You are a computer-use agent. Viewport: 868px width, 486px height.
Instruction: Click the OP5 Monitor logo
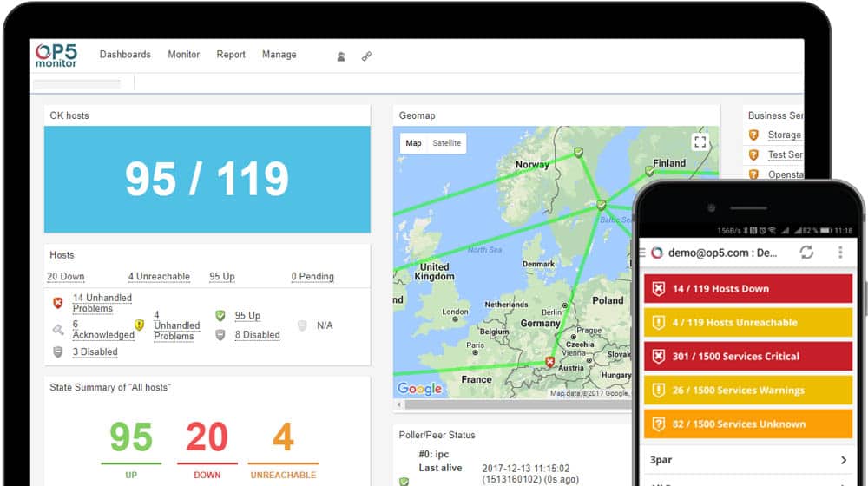pos(56,56)
